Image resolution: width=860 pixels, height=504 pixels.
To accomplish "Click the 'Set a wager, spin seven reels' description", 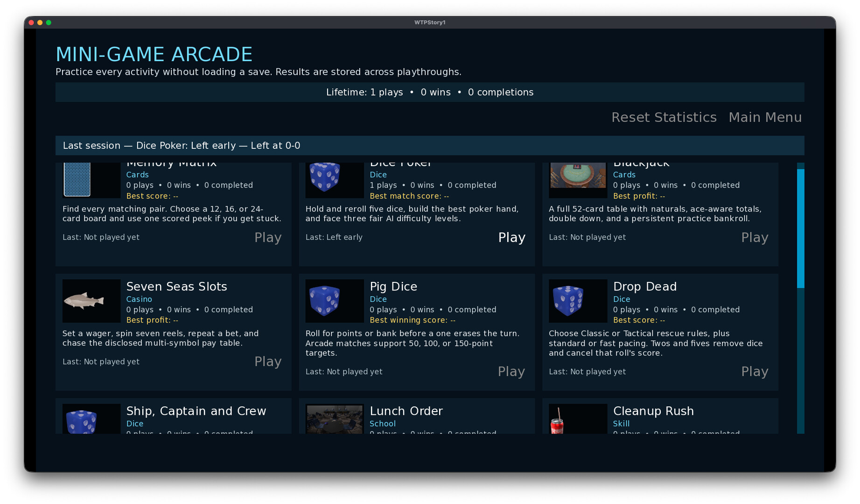I will point(161,338).
